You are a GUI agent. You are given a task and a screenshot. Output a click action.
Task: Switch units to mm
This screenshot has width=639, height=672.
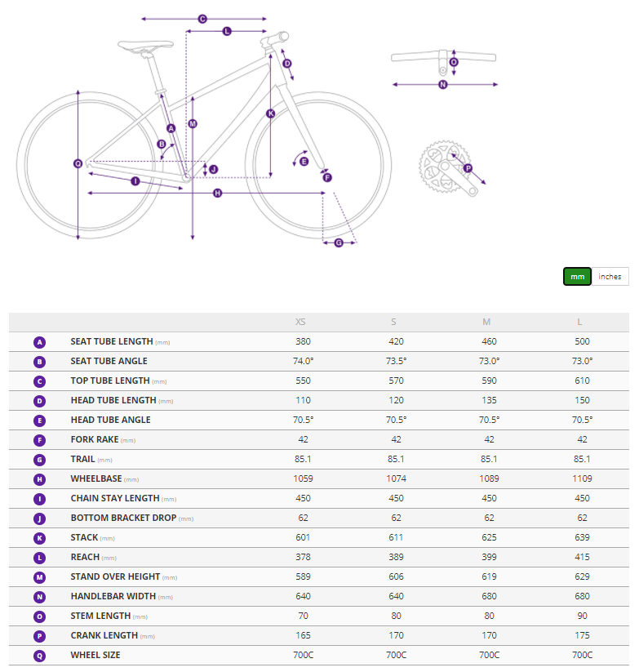click(x=577, y=277)
